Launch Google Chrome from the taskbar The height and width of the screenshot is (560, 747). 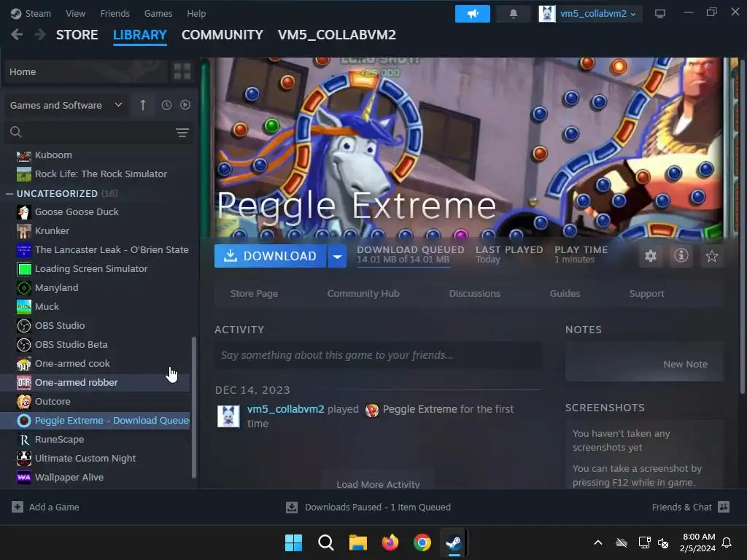click(x=422, y=542)
